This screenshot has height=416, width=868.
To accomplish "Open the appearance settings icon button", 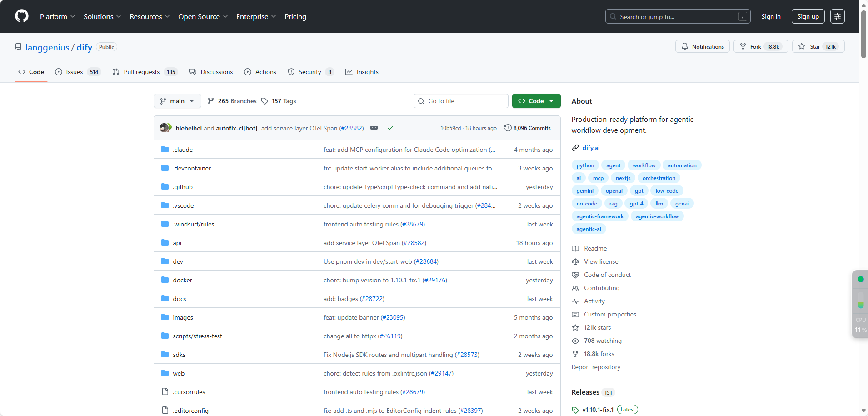I will (838, 16).
